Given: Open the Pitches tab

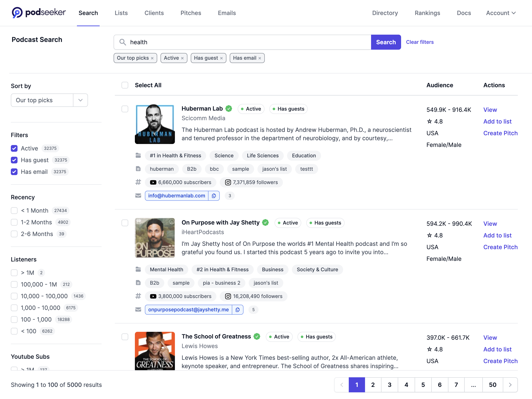Looking at the screenshot, I should click(x=191, y=13).
